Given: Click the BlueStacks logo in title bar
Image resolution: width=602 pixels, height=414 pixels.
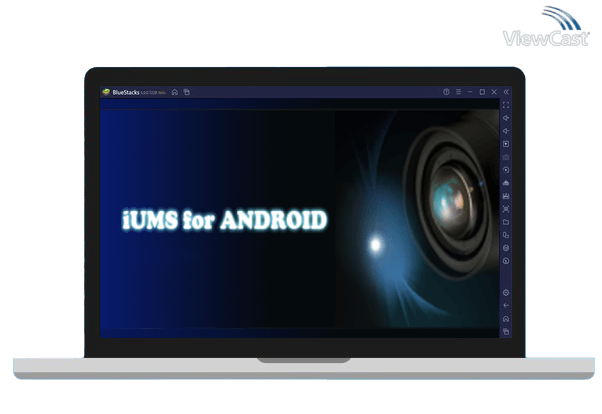Looking at the screenshot, I should (x=106, y=92).
